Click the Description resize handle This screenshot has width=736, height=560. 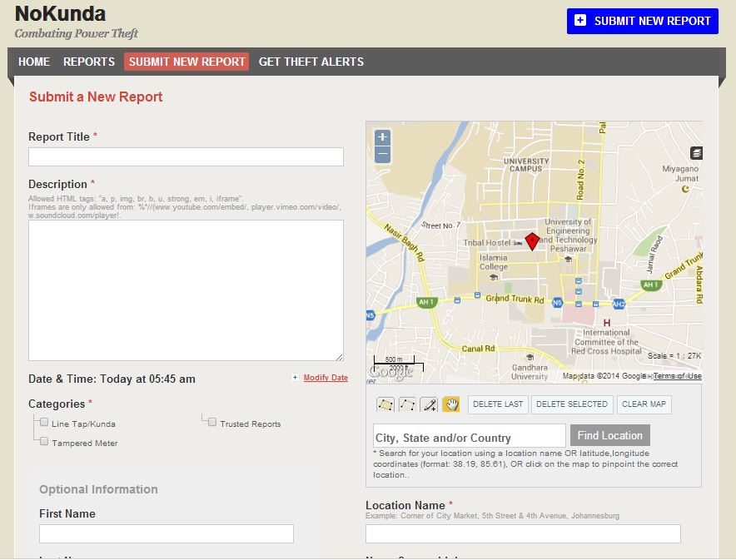point(340,357)
